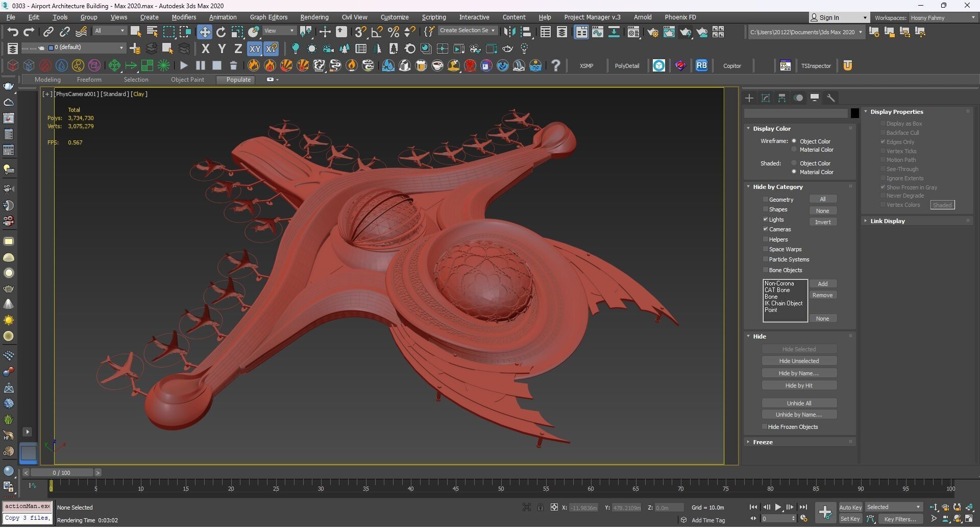The width and height of the screenshot is (980, 531).
Task: Click the Mirror tool icon
Action: pyautogui.click(x=509, y=32)
